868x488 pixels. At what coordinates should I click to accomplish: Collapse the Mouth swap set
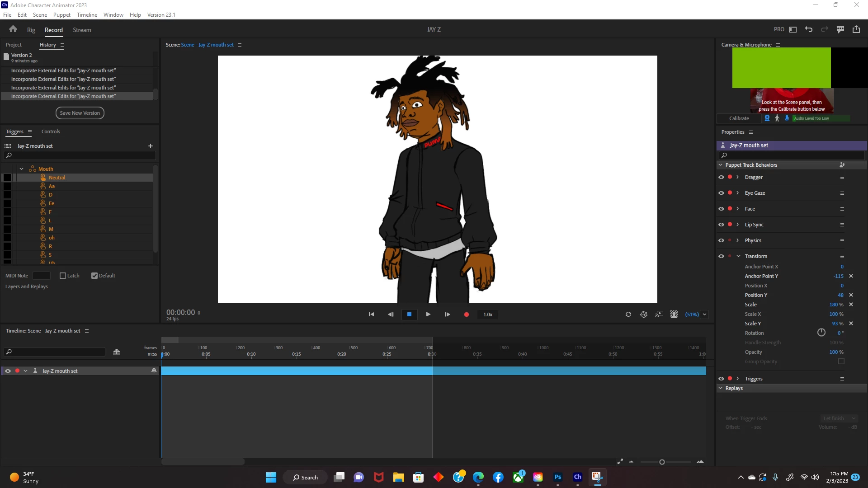pyautogui.click(x=21, y=169)
